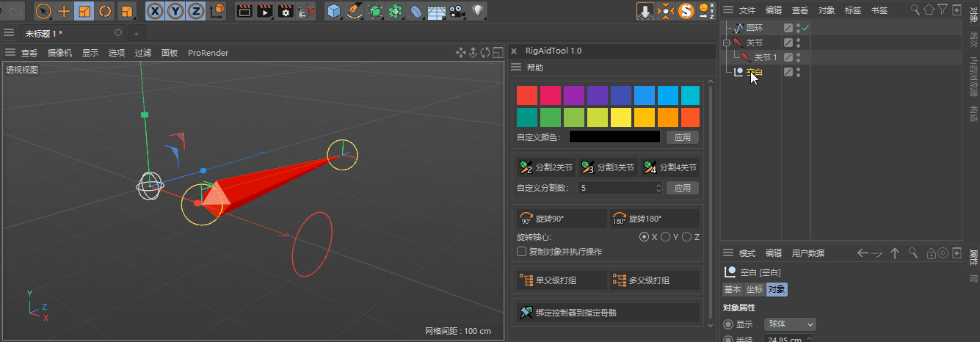Select the Move tool in toolbar
Screen dimensions: 980x342
coord(64,11)
